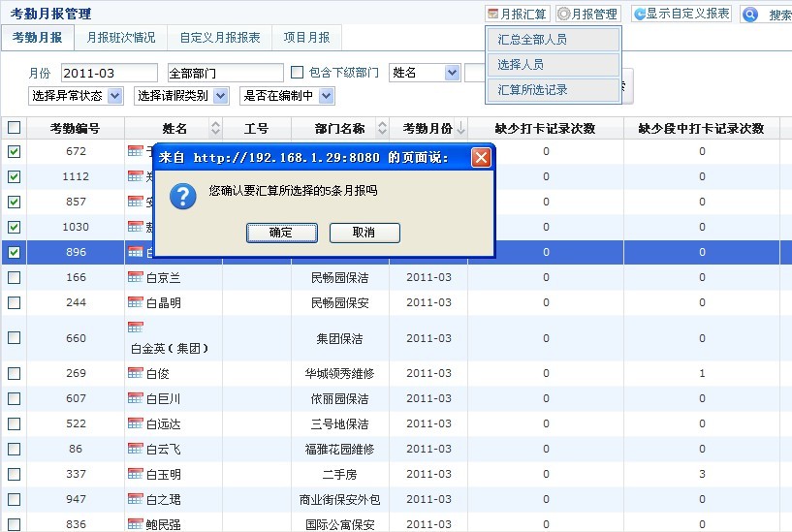
Task: Open the 自定义月报报表 tab
Action: pos(220,38)
